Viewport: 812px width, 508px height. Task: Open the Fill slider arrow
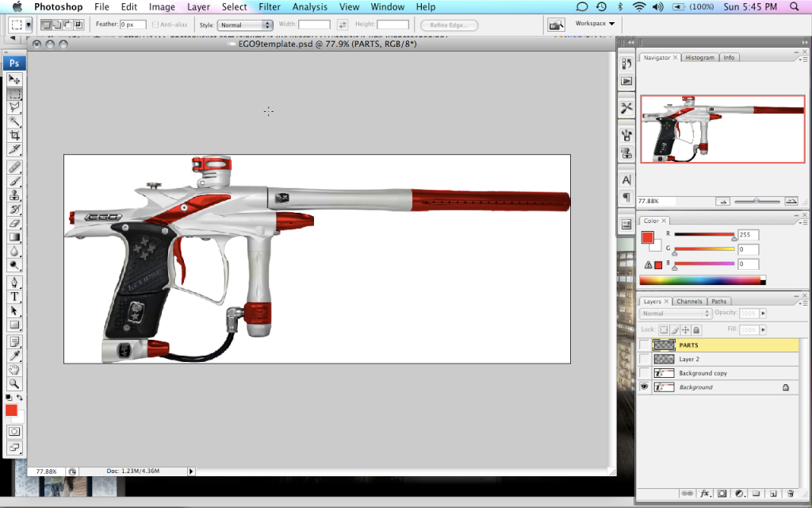[763, 329]
